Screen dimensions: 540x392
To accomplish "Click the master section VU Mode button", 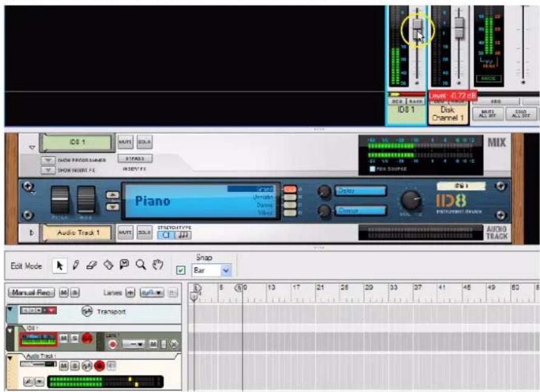I will [488, 78].
